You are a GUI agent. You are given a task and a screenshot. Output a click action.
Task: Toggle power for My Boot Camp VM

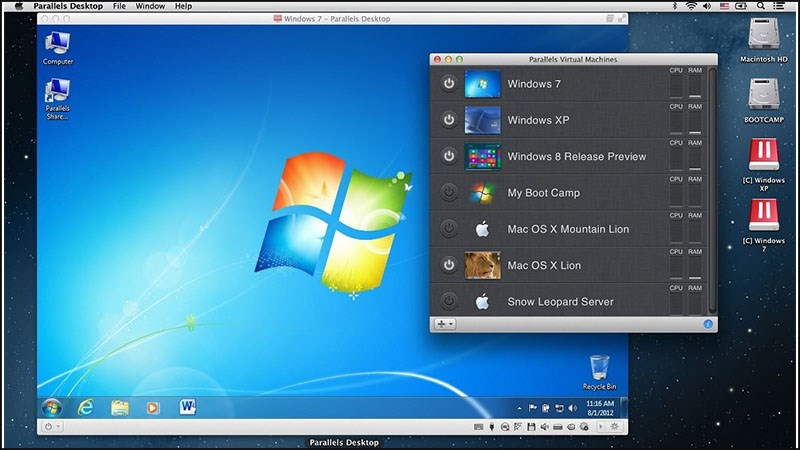click(448, 192)
